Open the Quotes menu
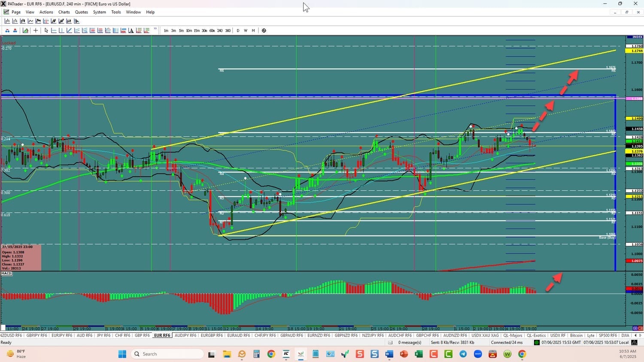644x362 pixels. [x=81, y=12]
